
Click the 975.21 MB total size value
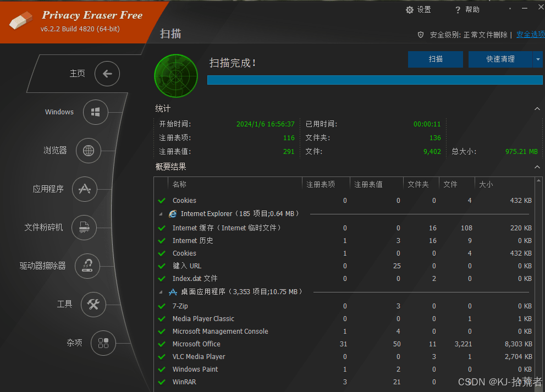pyautogui.click(x=521, y=152)
